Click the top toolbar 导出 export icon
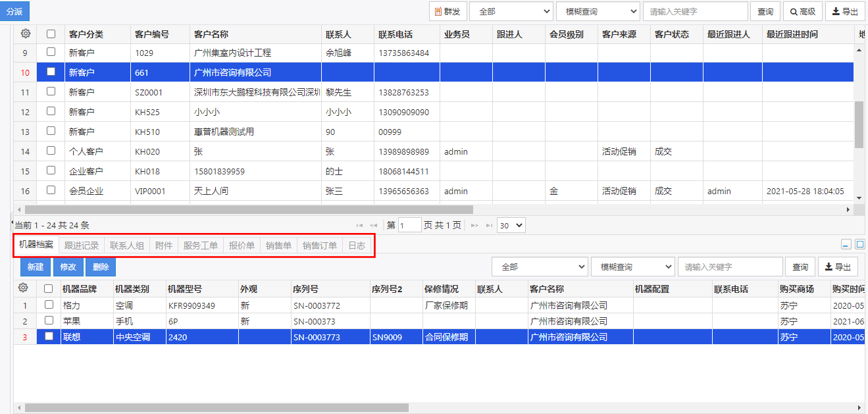Image resolution: width=868 pixels, height=414 pixels. point(845,11)
